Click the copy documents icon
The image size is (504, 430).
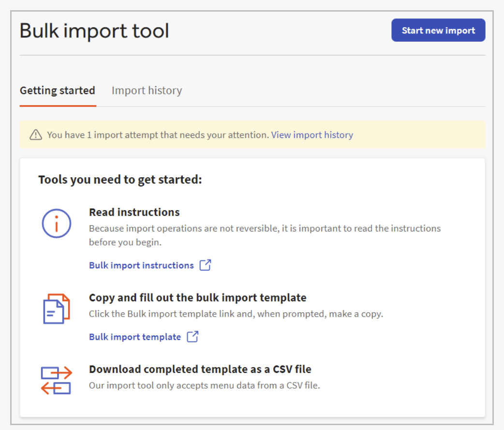56,308
